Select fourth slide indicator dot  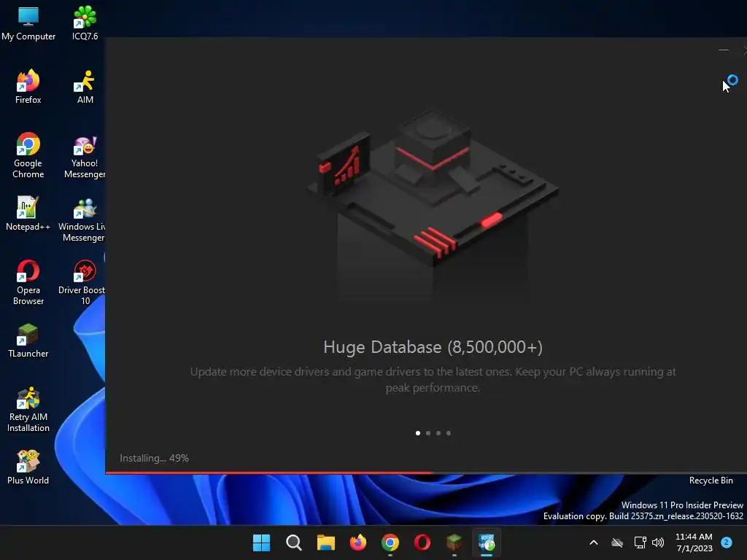tap(449, 433)
